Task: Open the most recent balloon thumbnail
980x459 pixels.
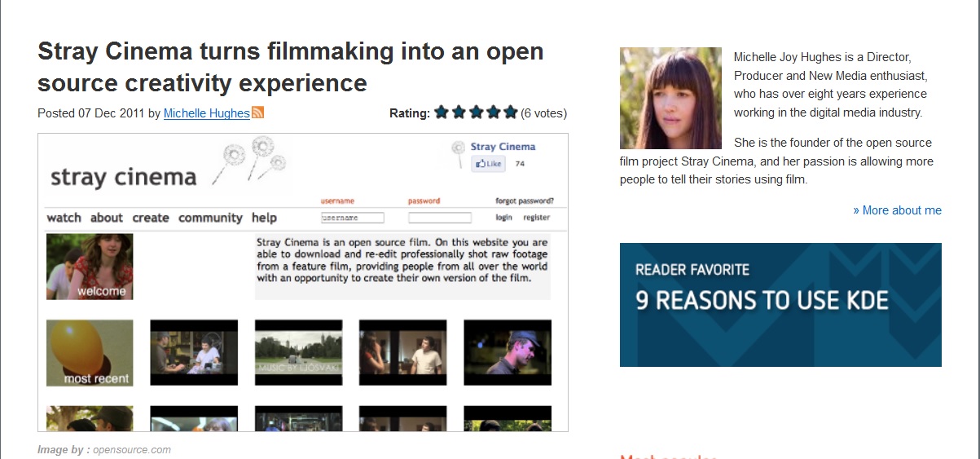Action: [x=90, y=352]
